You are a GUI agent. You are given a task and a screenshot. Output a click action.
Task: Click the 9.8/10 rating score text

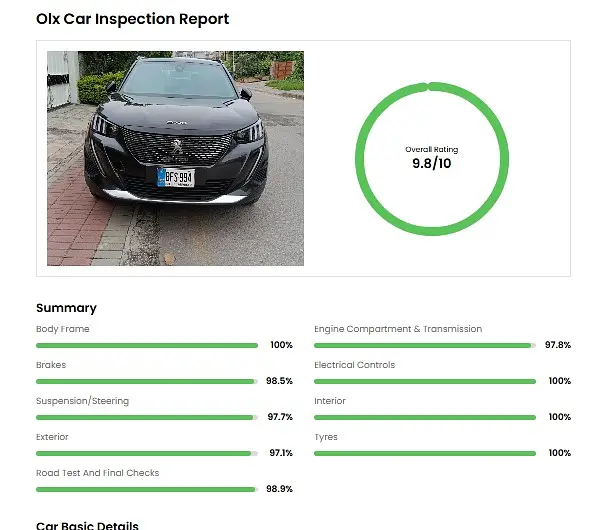pyautogui.click(x=432, y=163)
